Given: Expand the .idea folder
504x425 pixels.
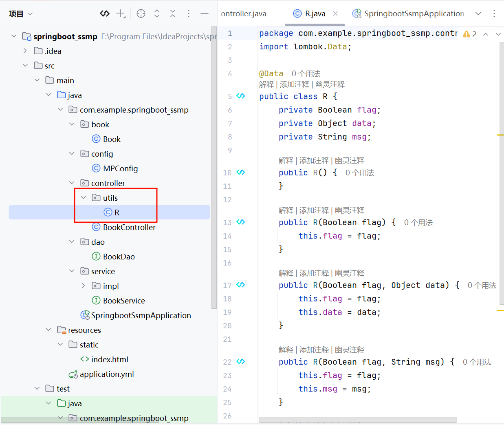Looking at the screenshot, I should point(25,51).
